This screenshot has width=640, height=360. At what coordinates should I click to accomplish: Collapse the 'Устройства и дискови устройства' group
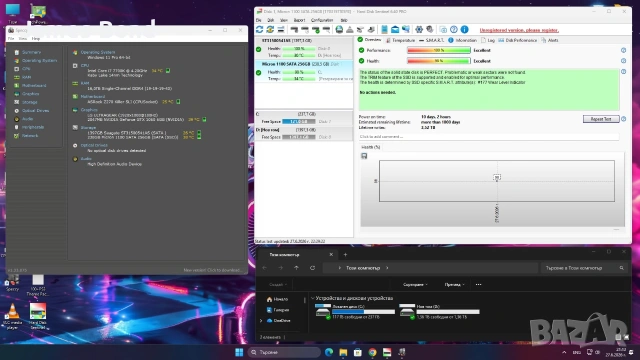coord(313,298)
